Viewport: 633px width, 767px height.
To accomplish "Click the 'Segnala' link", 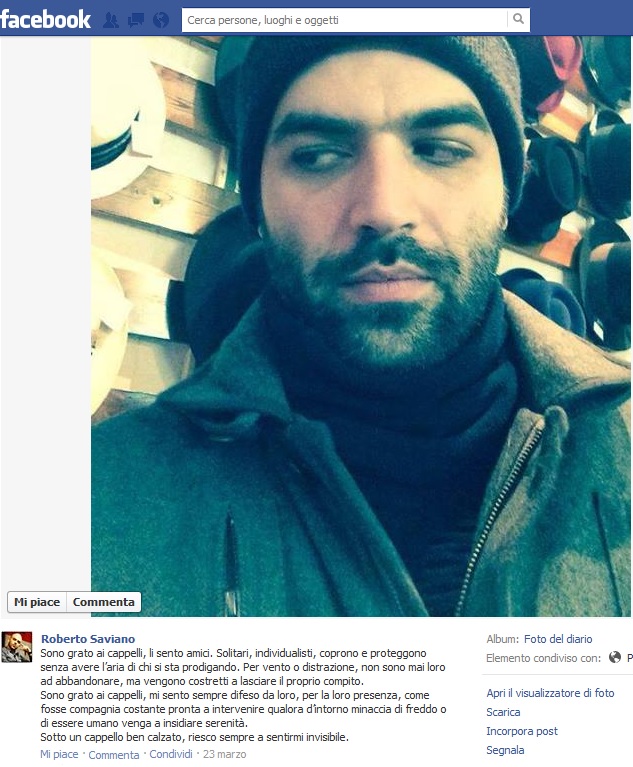I will point(505,750).
